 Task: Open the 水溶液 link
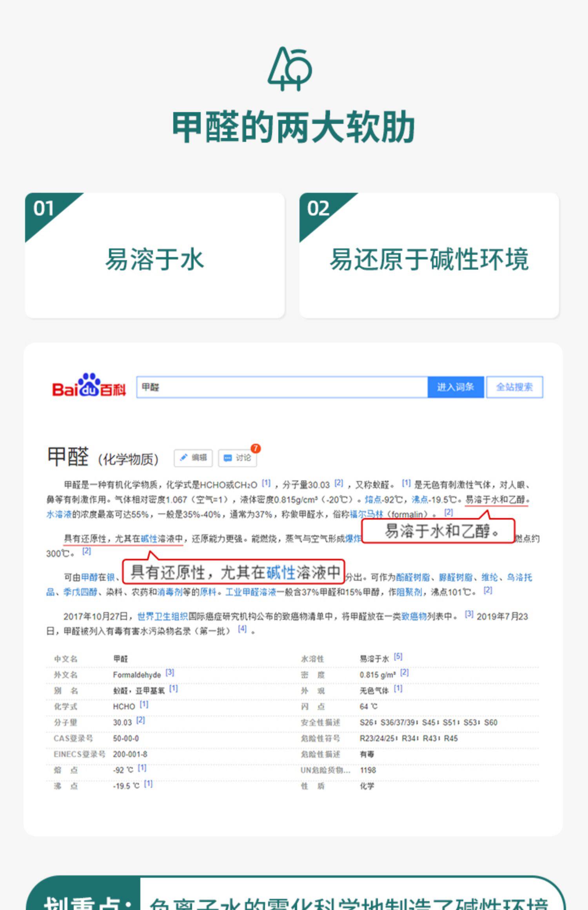click(59, 514)
